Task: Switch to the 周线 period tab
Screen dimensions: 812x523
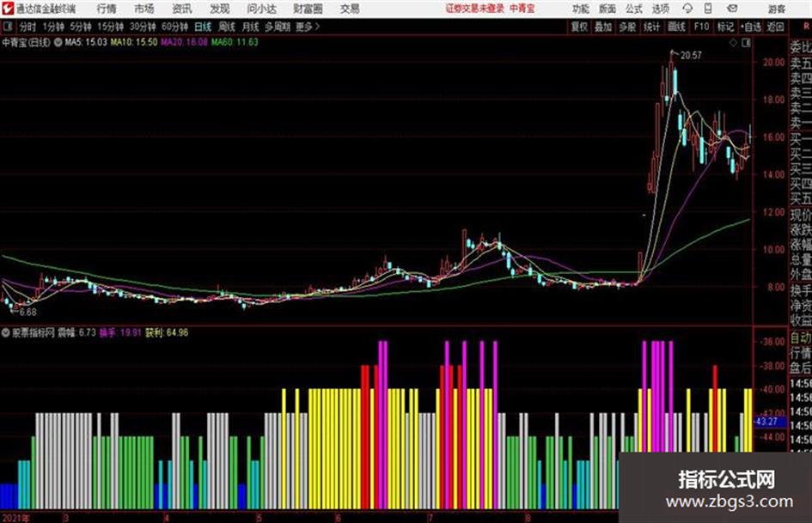Action: point(227,27)
